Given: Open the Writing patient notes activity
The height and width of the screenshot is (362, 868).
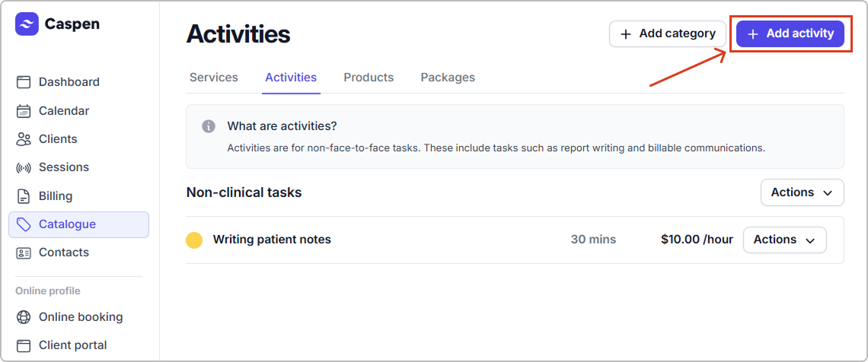Looking at the screenshot, I should (272, 240).
